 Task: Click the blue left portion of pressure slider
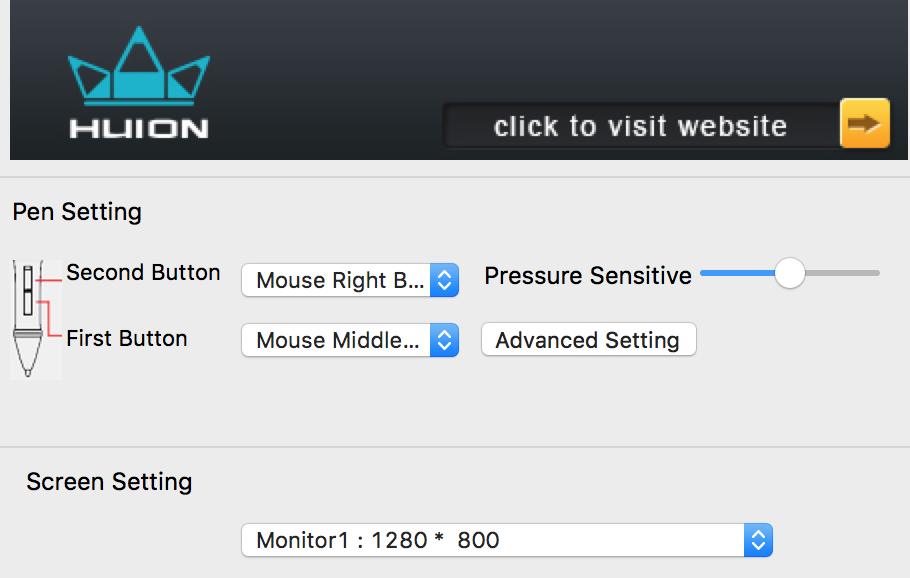click(x=738, y=273)
